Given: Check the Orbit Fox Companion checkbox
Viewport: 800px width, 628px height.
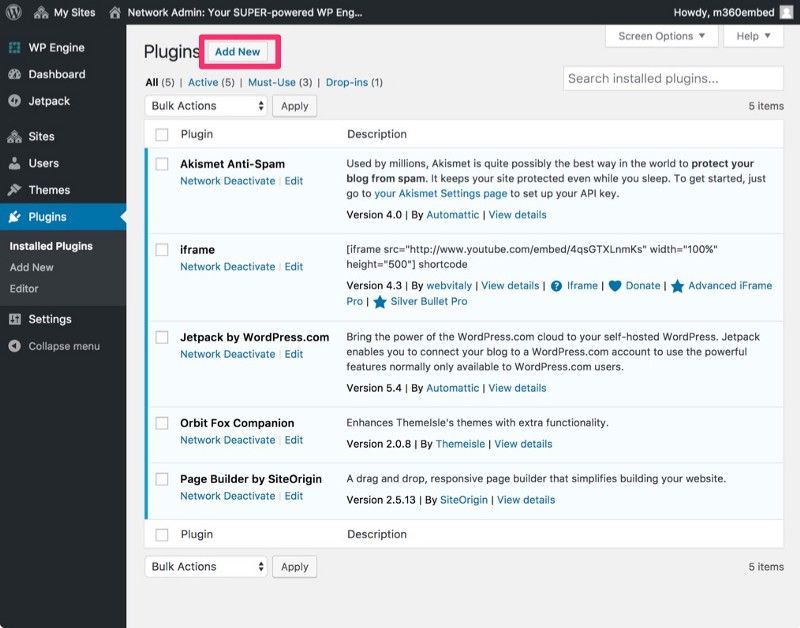Looking at the screenshot, I should point(162,423).
